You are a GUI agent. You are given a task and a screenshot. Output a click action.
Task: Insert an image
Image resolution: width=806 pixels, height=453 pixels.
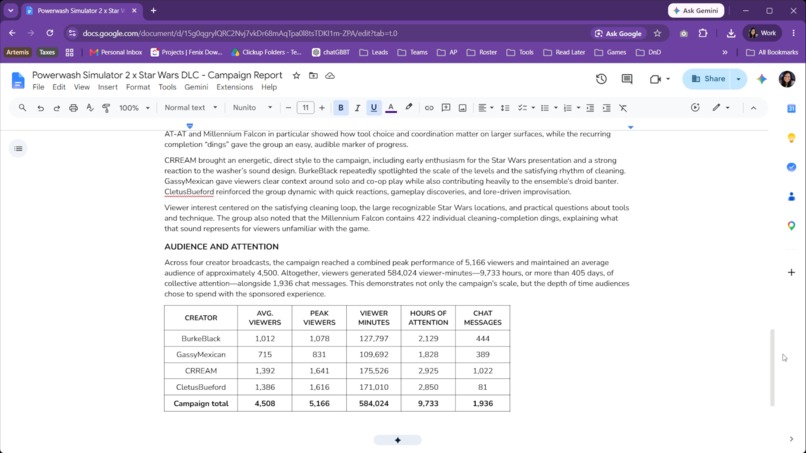click(463, 108)
